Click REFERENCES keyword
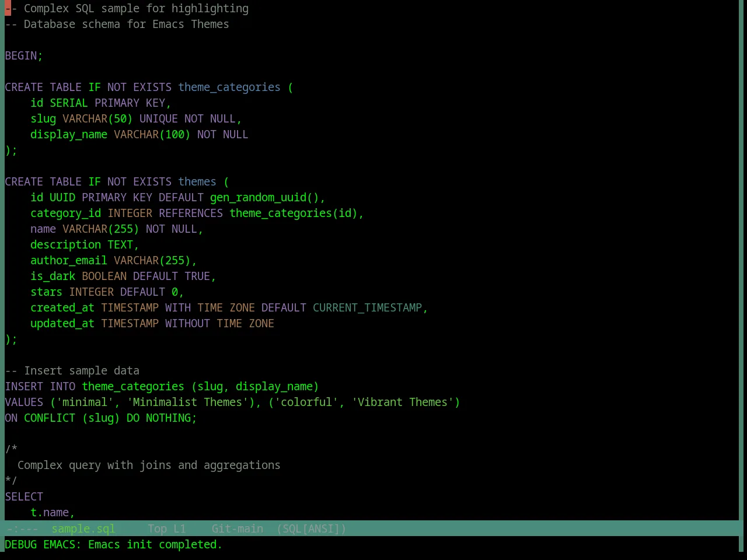747x560 pixels. pyautogui.click(x=191, y=213)
